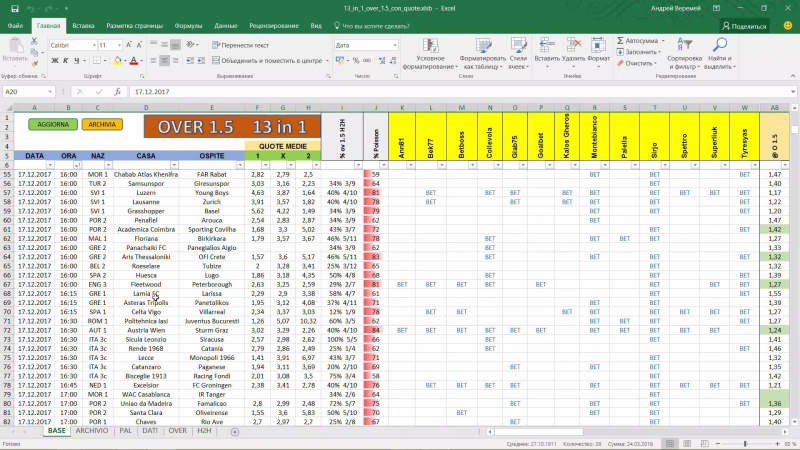Open Merge and Center dropdown arrow

[x=327, y=61]
